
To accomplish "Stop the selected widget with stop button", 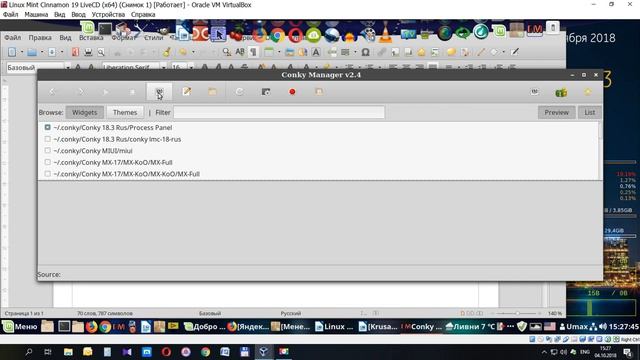I will 132,92.
